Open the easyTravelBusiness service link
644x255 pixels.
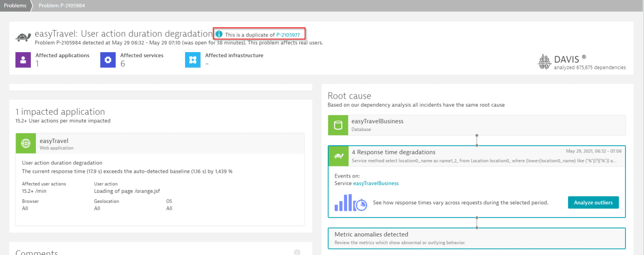376,183
